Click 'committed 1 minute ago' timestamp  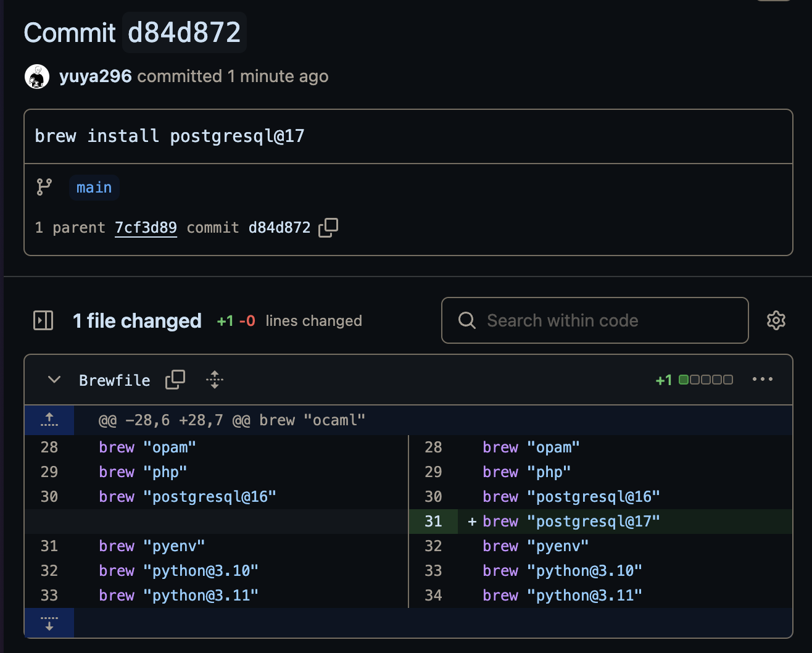pyautogui.click(x=233, y=77)
